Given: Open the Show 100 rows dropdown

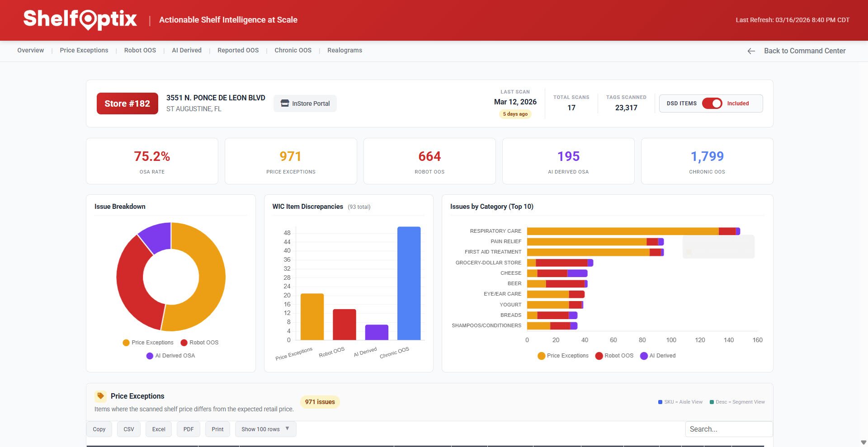Looking at the screenshot, I should pyautogui.click(x=265, y=429).
